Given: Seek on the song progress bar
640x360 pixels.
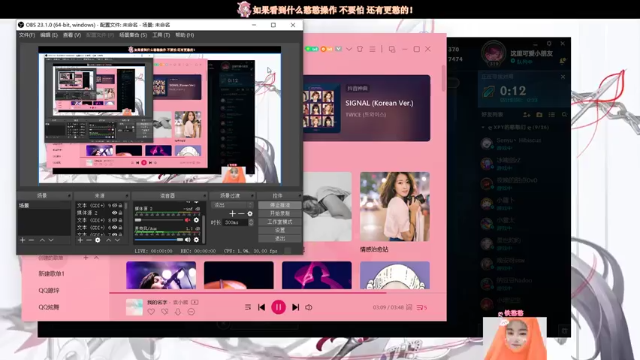Looking at the screenshot, I should click(x=278, y=293).
